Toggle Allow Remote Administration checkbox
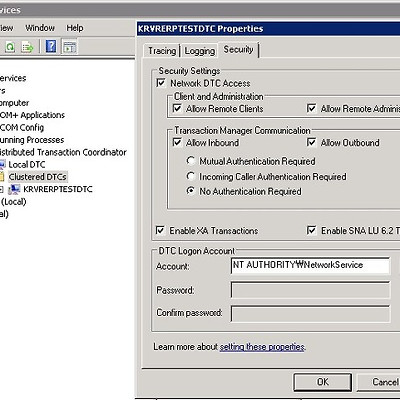 click(311, 109)
